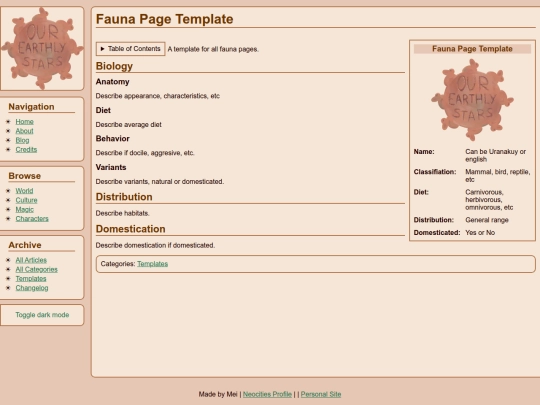
Task: Click the 'General range' infobox value
Action: tap(487, 220)
